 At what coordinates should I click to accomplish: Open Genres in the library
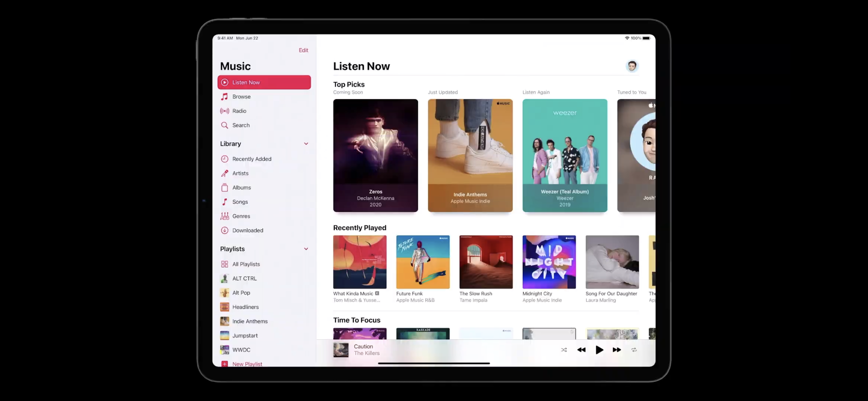click(241, 216)
